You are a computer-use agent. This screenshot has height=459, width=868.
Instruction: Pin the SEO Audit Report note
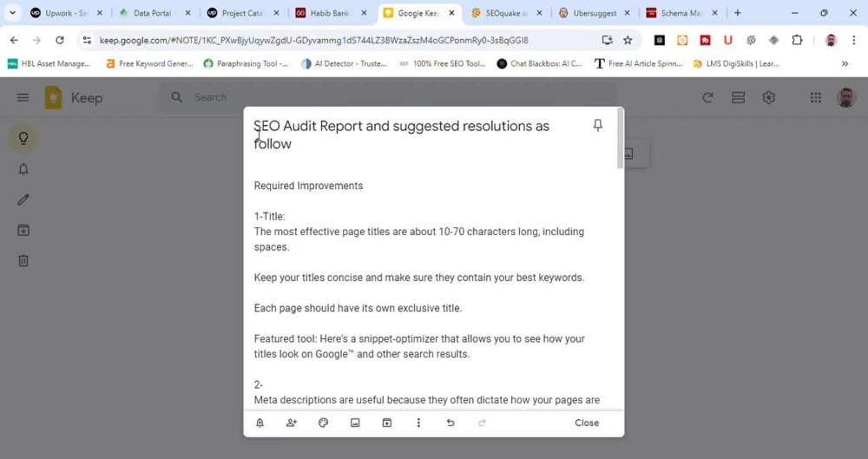[597, 125]
